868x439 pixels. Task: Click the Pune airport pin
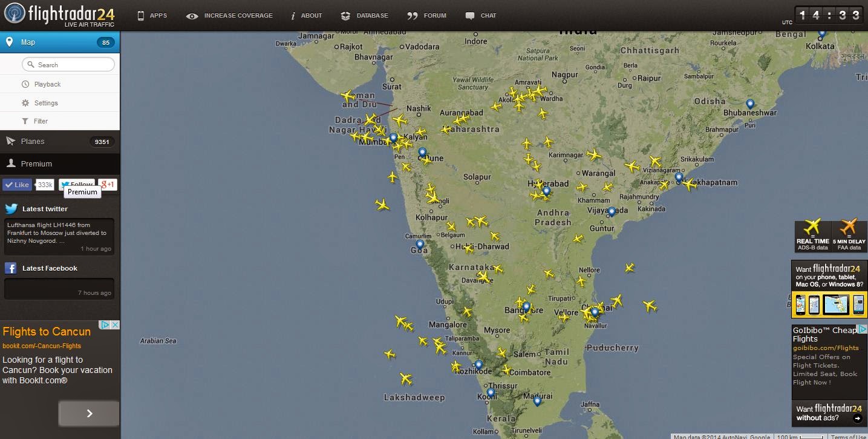point(422,153)
